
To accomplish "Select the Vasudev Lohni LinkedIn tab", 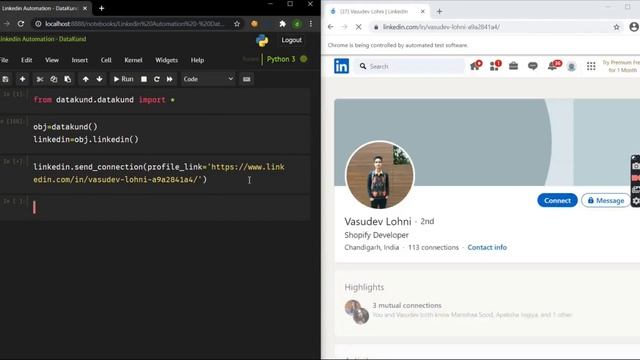I will 373,11.
